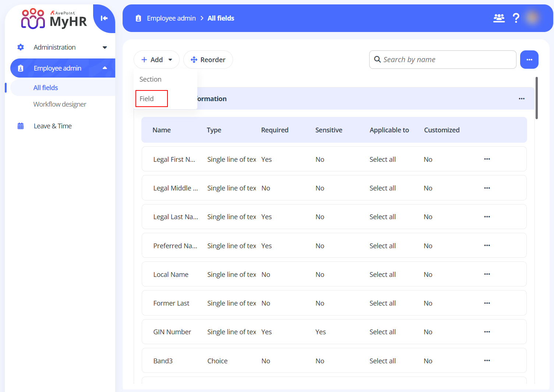
Task: Click the Choice type in Band3 row
Action: 217,361
